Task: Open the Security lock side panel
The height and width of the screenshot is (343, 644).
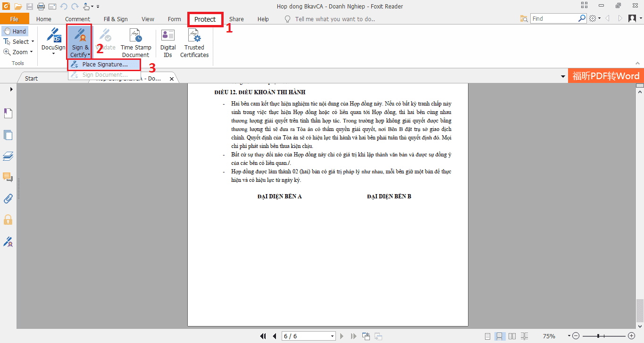Action: point(8,220)
